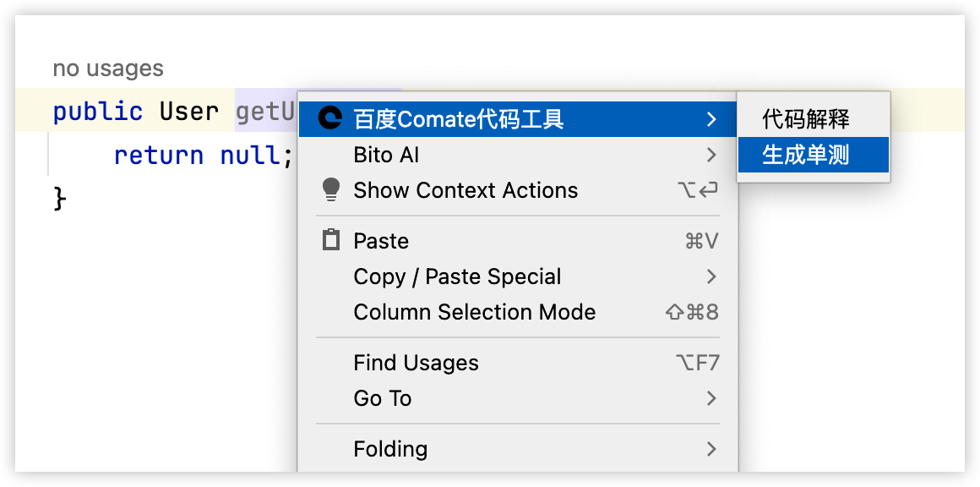Choose Paste from the context menu
Image resolution: width=980 pixels, height=487 pixels.
click(518, 241)
